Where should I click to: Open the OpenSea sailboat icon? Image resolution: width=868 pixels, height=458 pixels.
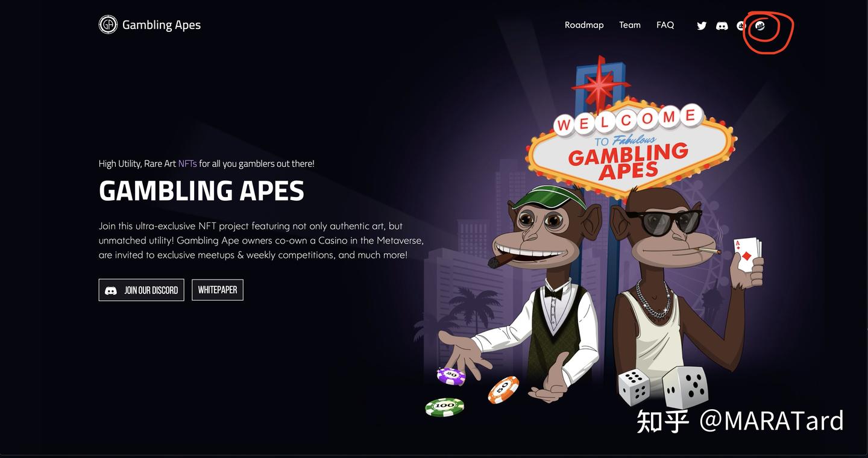pyautogui.click(x=741, y=26)
